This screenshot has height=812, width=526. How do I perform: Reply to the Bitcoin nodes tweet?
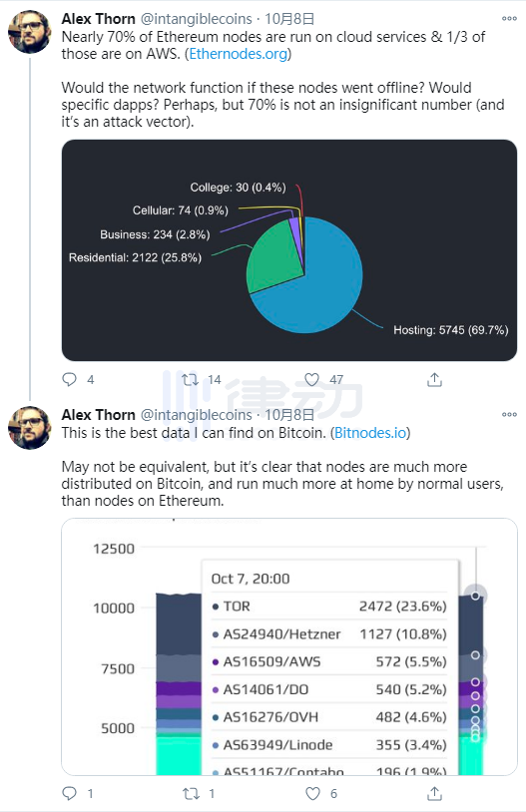coord(70,793)
